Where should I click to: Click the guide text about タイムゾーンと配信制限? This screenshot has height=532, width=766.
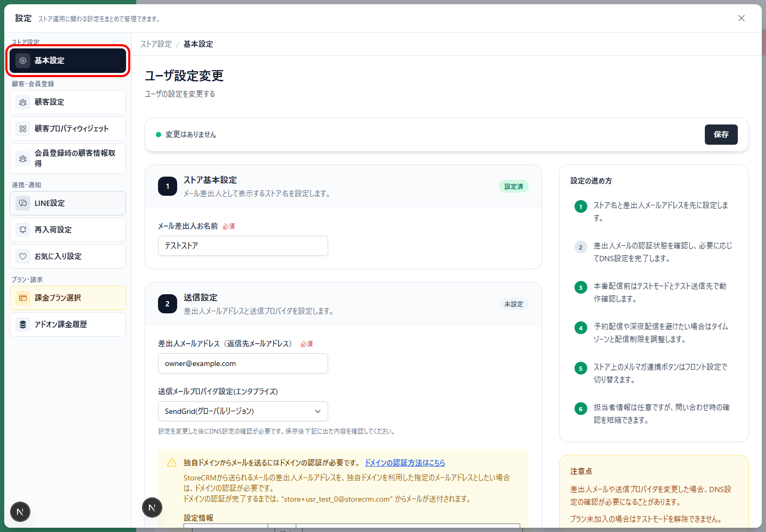pyautogui.click(x=661, y=333)
